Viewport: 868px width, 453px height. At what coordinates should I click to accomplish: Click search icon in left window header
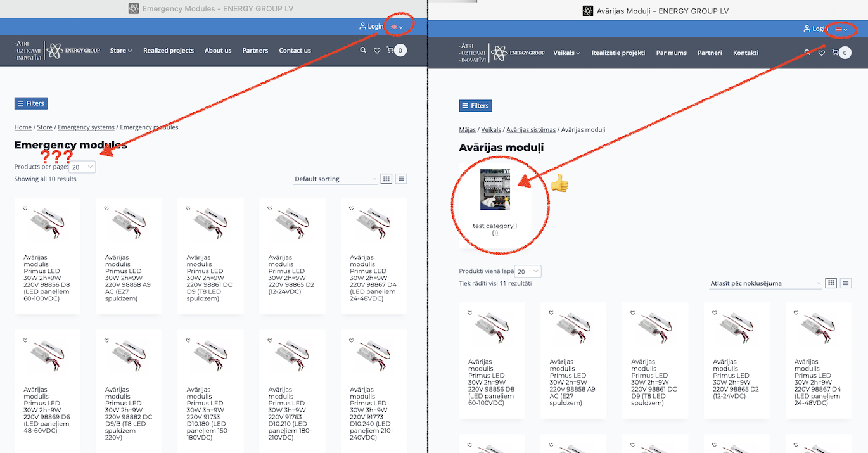[x=362, y=50]
